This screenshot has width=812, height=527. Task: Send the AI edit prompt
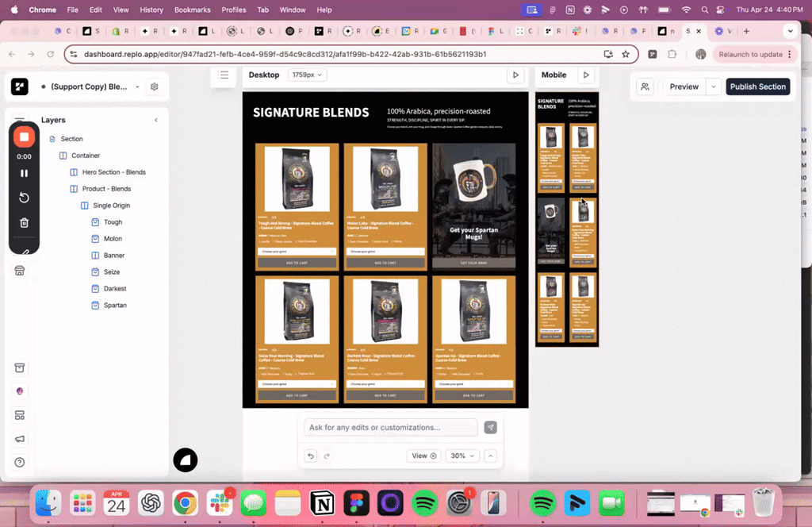491,428
